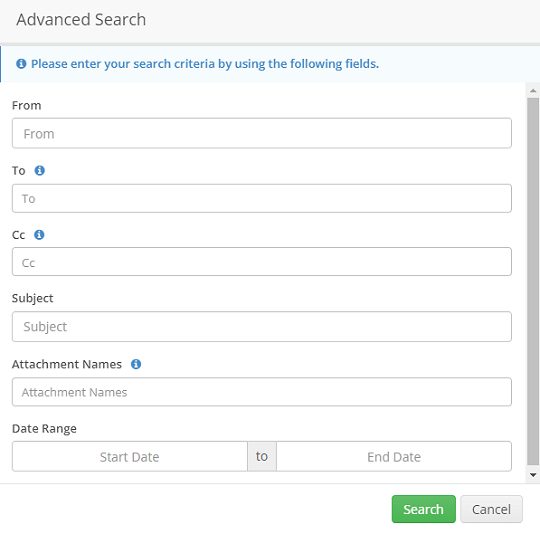This screenshot has height=534, width=540.
Task: Click the info icon beside Attachment Names
Action: 136,364
